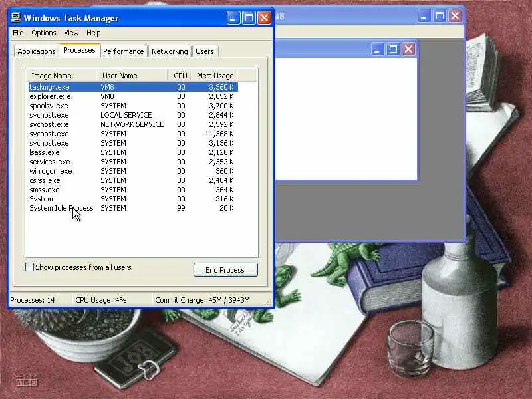Minimize the inner white child window

pyautogui.click(x=377, y=49)
